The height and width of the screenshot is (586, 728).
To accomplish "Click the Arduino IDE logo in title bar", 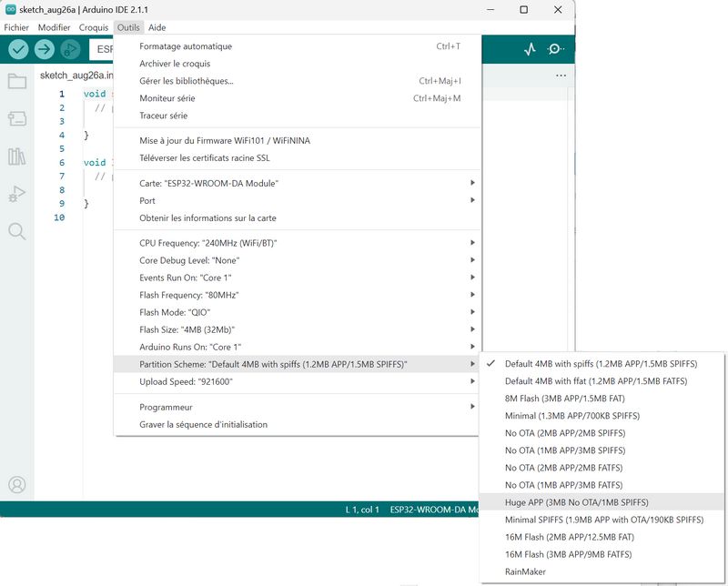I will (x=10, y=9).
